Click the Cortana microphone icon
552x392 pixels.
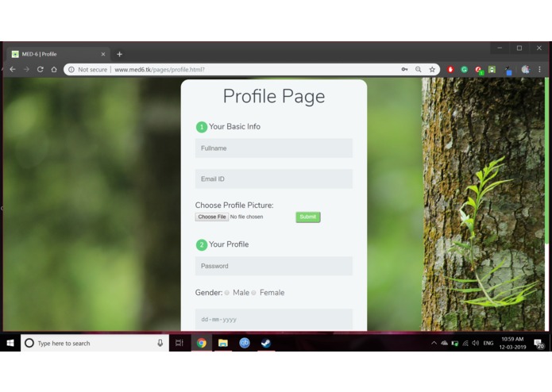pyautogui.click(x=160, y=343)
